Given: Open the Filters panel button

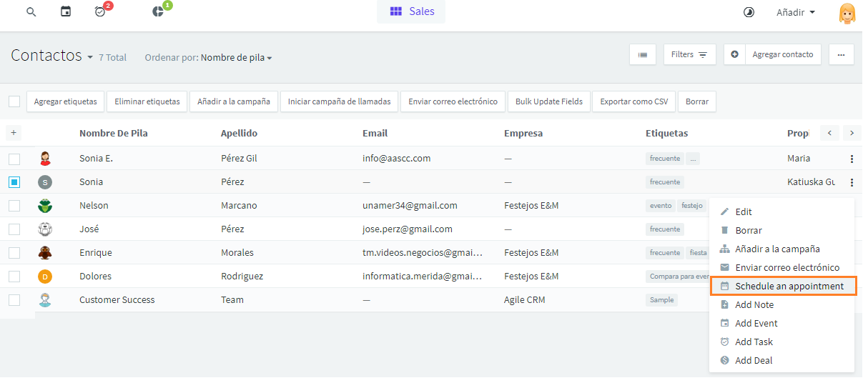Looking at the screenshot, I should click(x=689, y=54).
